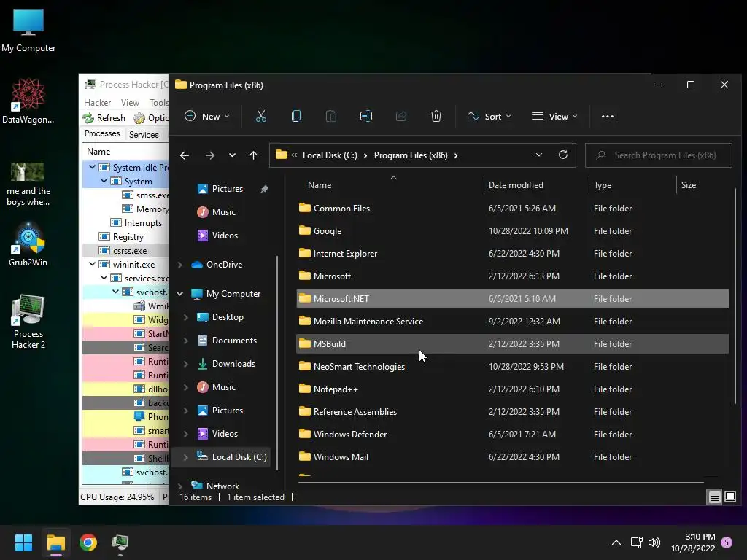Click Options button in Process Hacker
This screenshot has width=747, height=560.
coord(152,118)
